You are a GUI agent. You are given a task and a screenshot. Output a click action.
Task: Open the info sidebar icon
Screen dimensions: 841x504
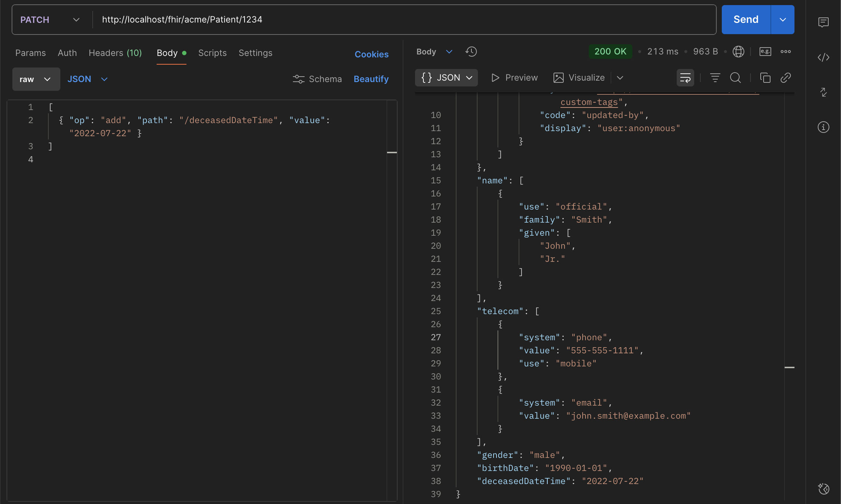click(823, 127)
